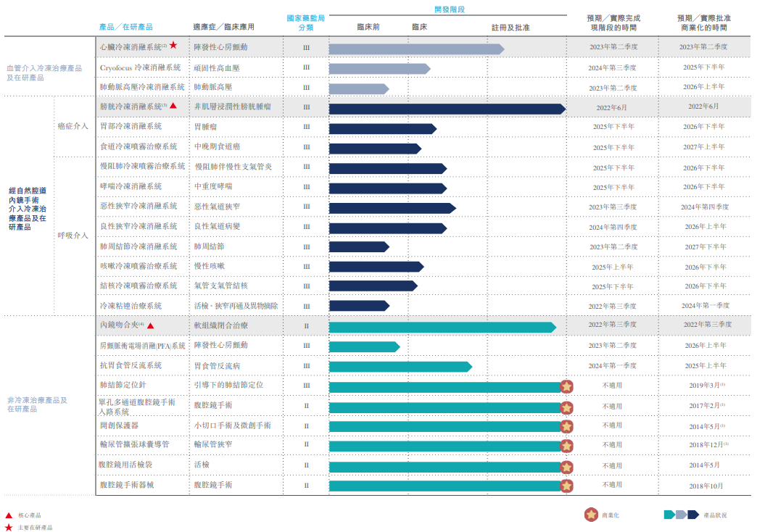Image resolution: width=765 pixels, height=532 pixels.
Task: Click product name 胃部冷凍消融系統
Action: tap(131, 126)
